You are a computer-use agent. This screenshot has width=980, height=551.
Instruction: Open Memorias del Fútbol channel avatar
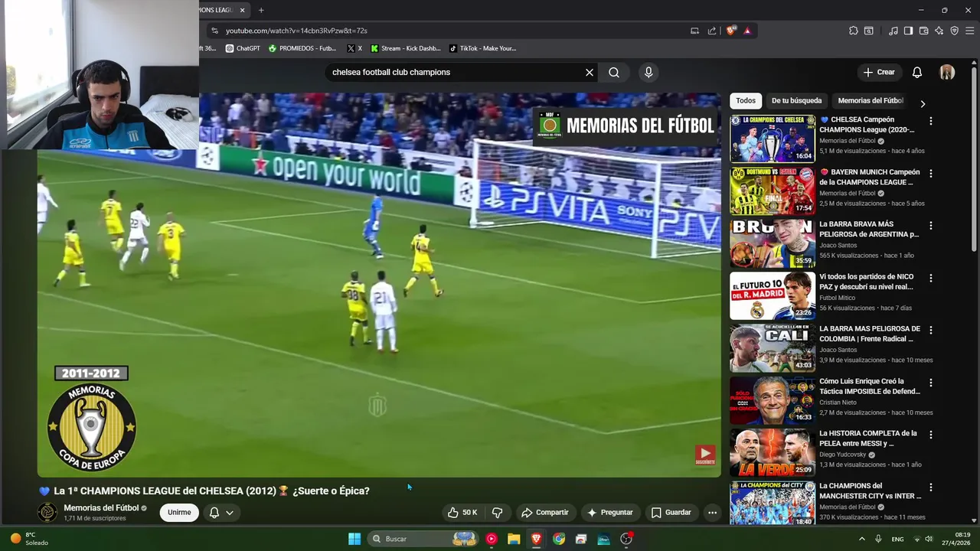(x=47, y=512)
